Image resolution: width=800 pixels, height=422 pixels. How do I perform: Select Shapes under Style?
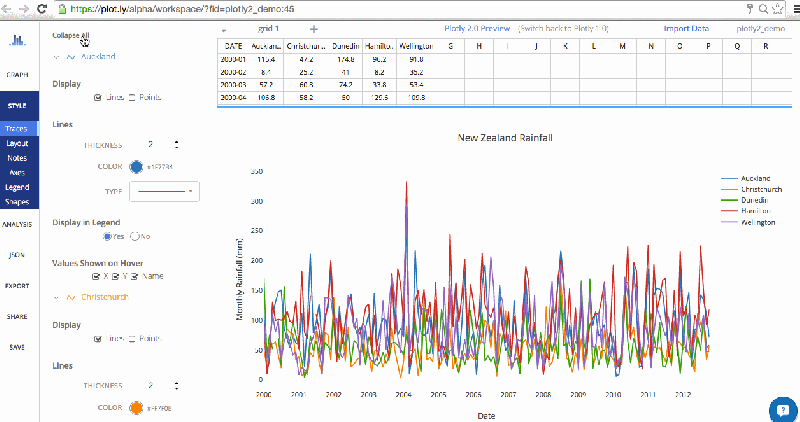pos(17,202)
